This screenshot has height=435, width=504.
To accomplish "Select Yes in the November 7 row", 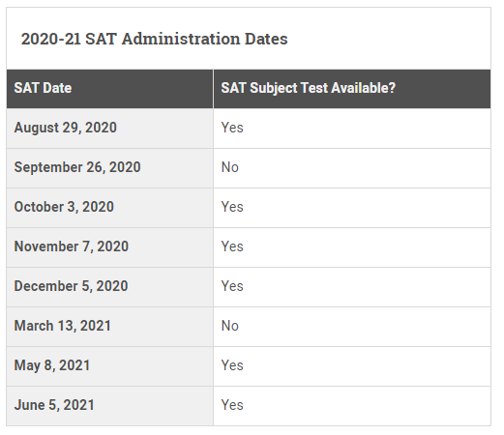I will point(232,246).
